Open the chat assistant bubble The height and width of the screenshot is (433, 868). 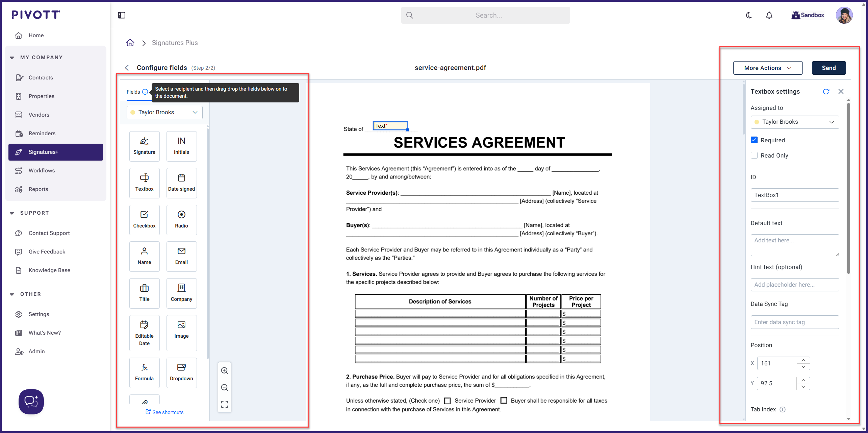(x=31, y=402)
